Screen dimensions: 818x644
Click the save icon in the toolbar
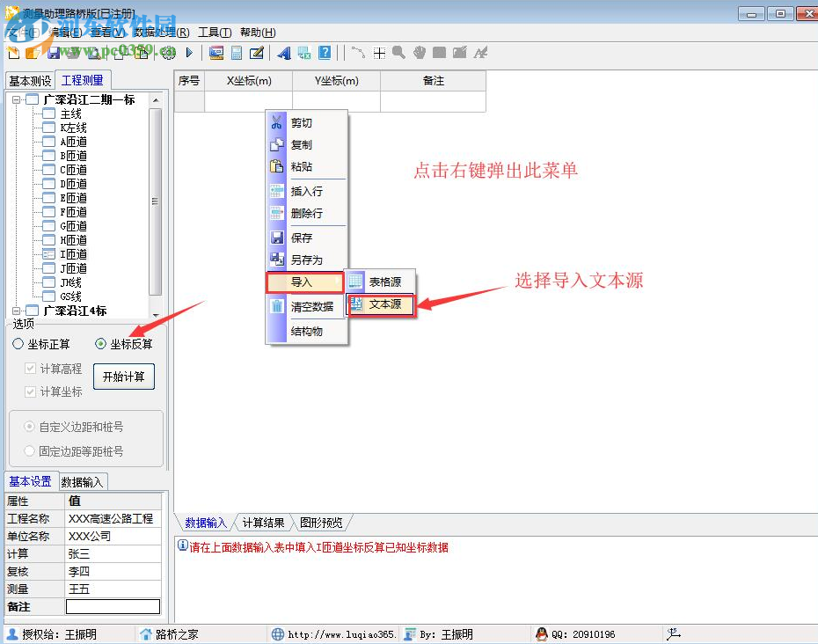tap(53, 52)
